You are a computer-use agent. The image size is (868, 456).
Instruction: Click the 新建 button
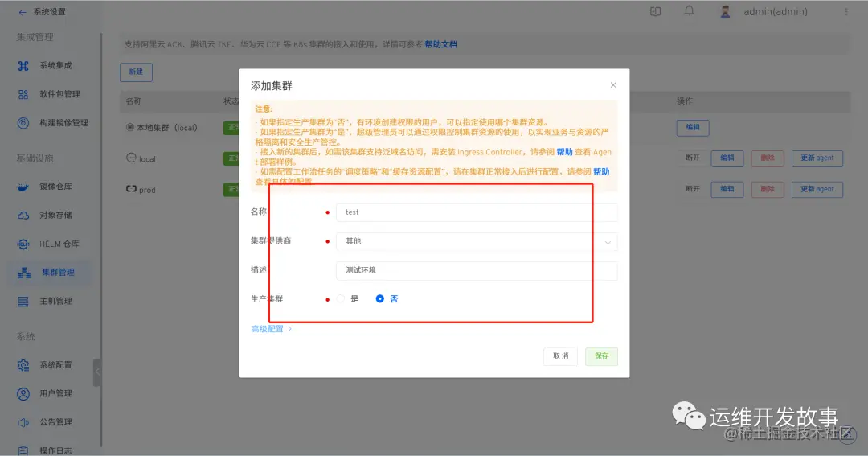(x=136, y=72)
